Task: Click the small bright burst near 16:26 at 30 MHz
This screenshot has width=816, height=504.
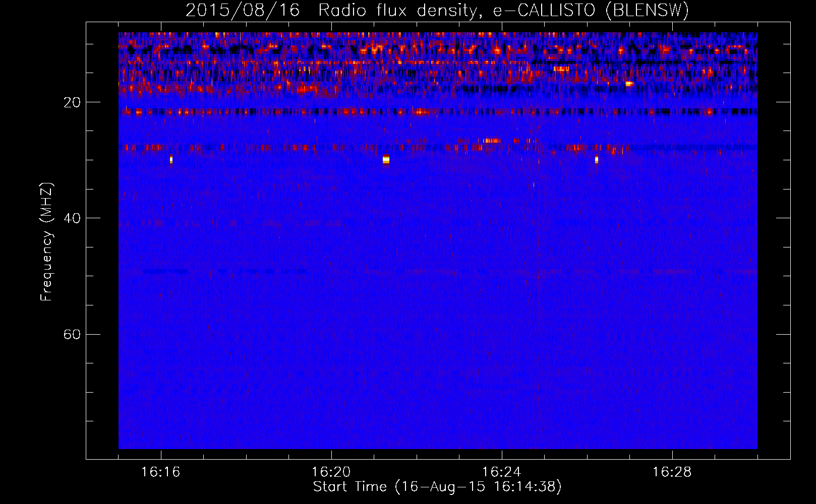Action: [x=597, y=159]
